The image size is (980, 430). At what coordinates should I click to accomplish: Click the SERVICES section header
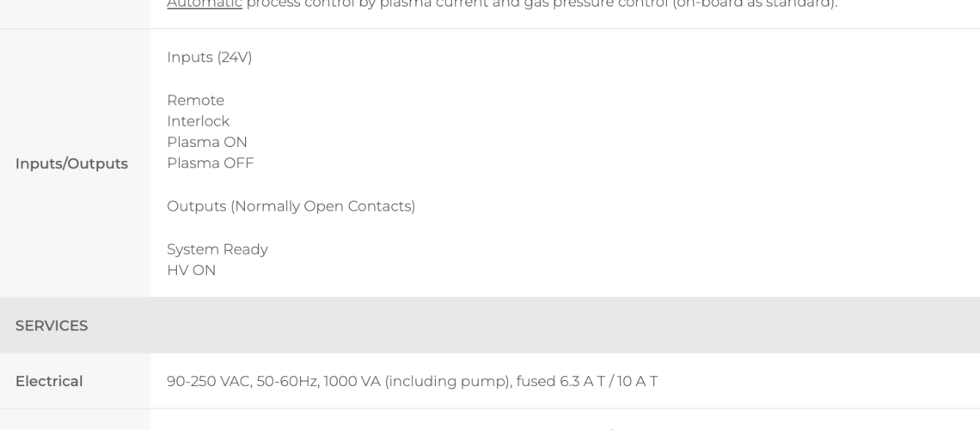point(52,326)
